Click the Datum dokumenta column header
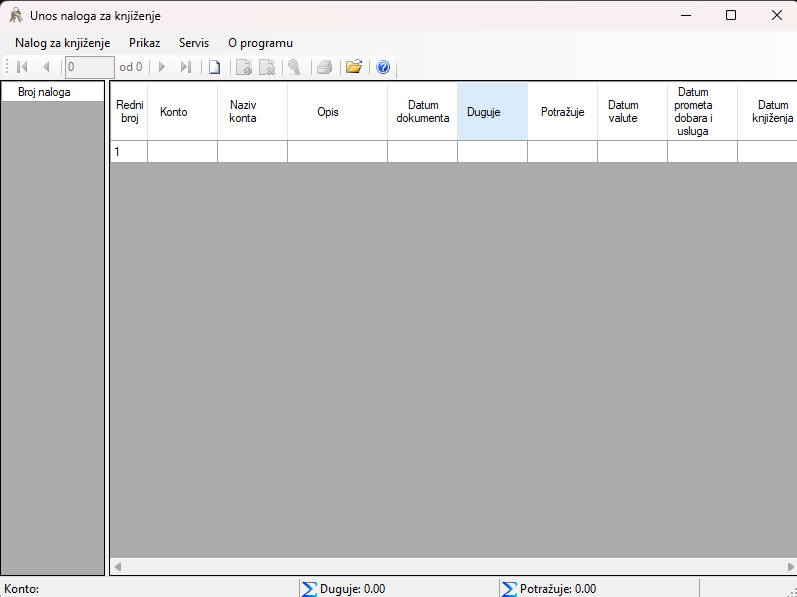 (422, 112)
